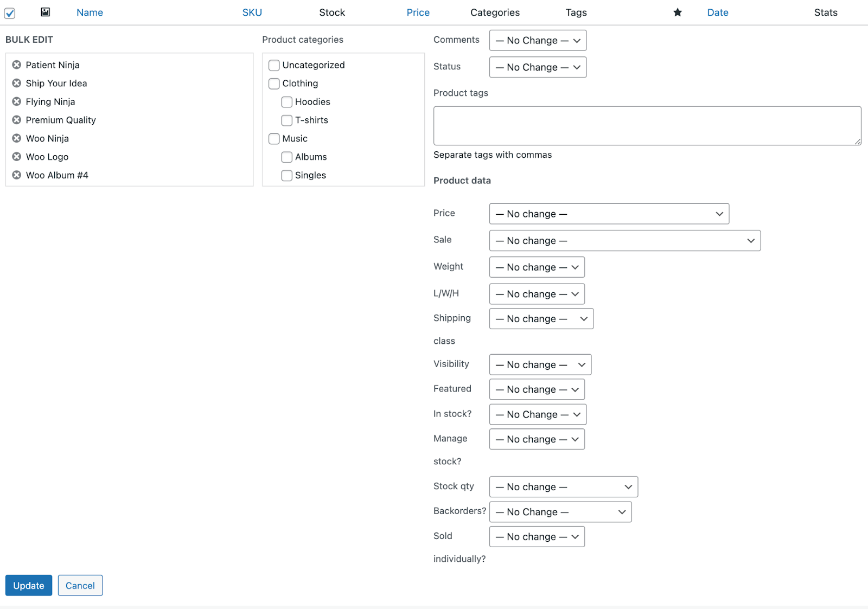Remove Woo Ninja from the list
The image size is (868, 609).
click(x=16, y=138)
